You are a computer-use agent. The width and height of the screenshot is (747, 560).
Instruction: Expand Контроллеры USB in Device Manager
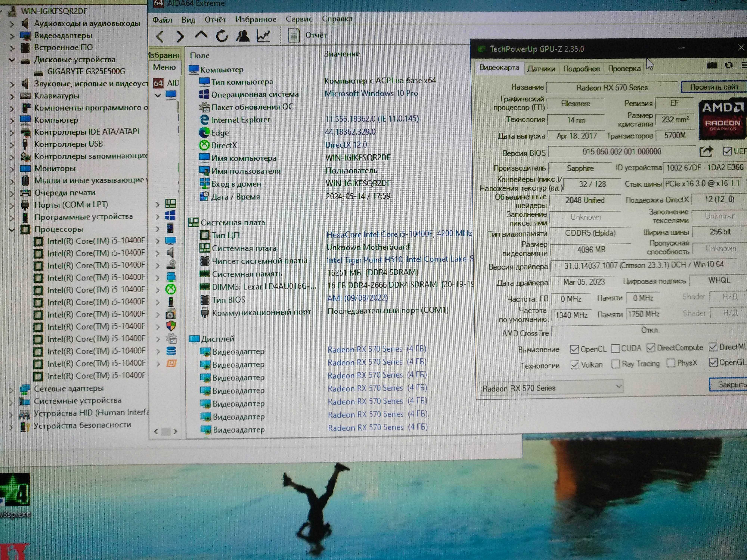pos(12,145)
